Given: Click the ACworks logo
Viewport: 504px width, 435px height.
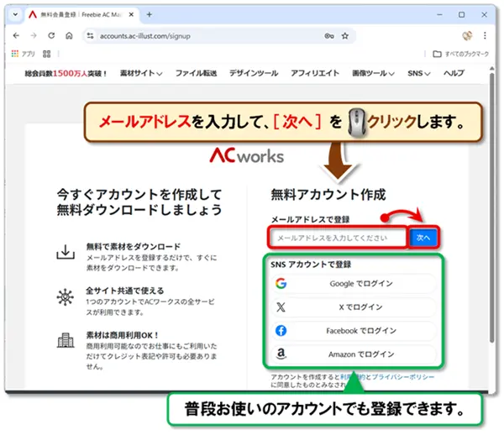Looking at the screenshot, I should coord(246,156).
